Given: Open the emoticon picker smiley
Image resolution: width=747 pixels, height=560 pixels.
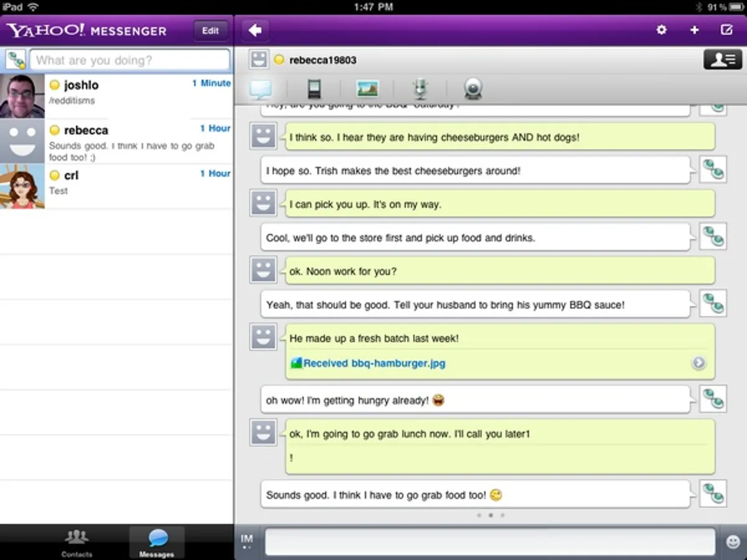Looking at the screenshot, I should pyautogui.click(x=733, y=542).
